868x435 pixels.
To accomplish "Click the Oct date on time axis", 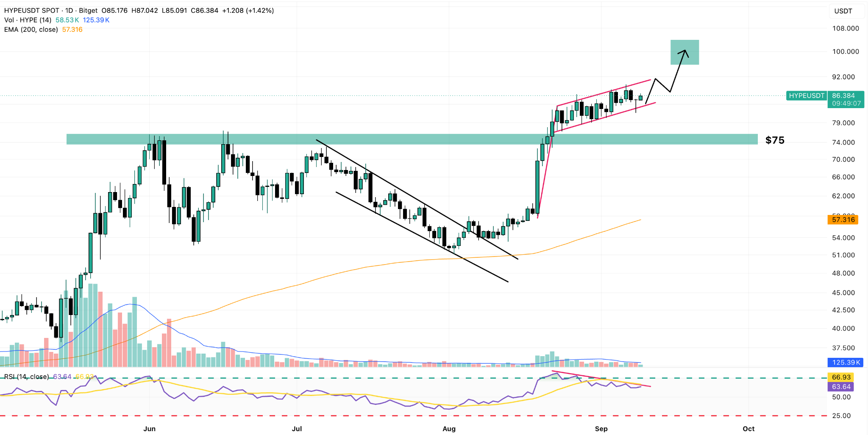I will pos(748,429).
